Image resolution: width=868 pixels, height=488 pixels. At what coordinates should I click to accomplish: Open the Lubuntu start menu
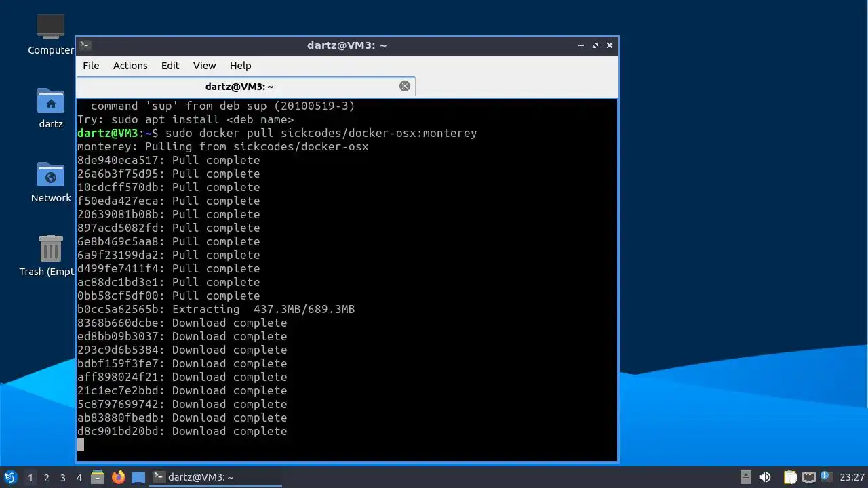10,477
